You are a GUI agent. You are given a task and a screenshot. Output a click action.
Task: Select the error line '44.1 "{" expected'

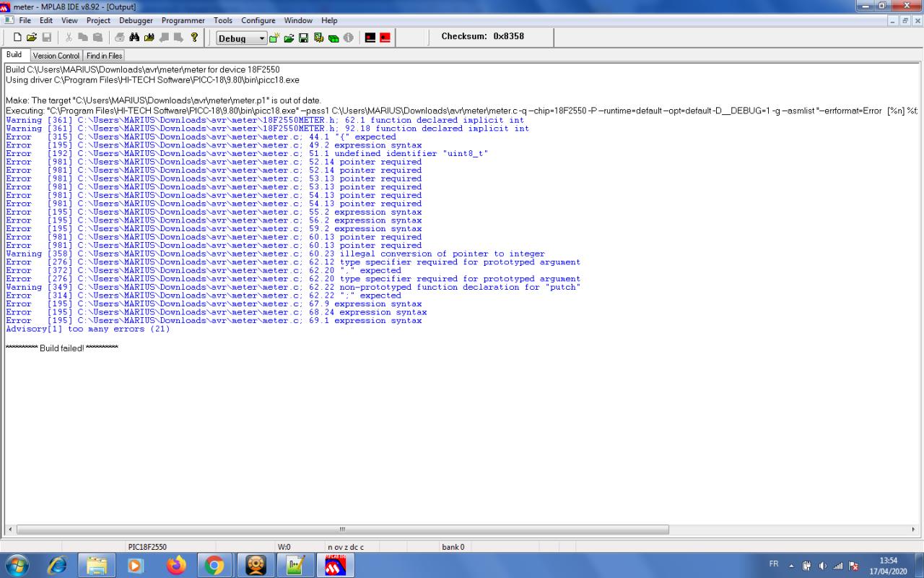point(201,137)
